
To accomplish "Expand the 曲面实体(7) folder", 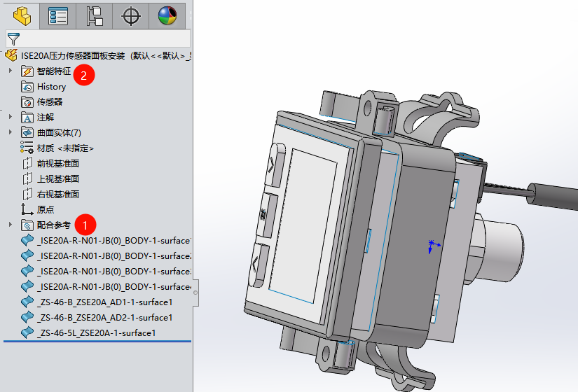I will [x=10, y=132].
